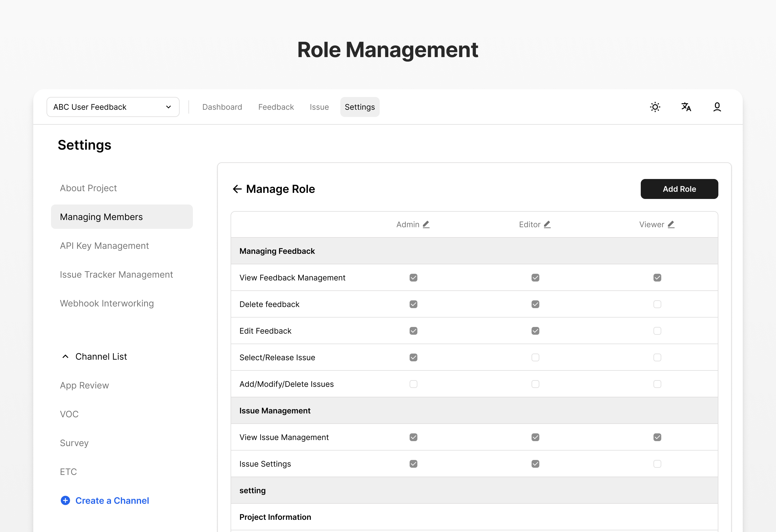Viewport: 776px width, 532px height.
Task: Open the Feedback tab
Action: 276,107
